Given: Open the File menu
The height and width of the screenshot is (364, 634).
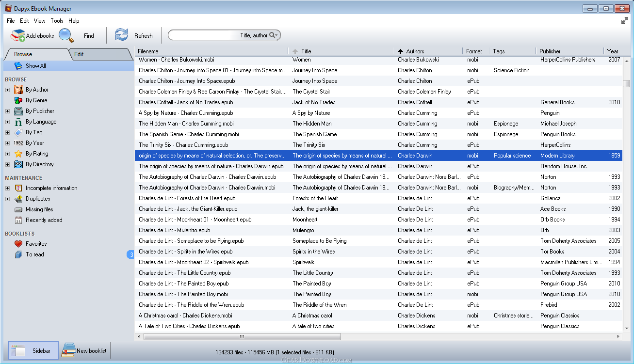Looking at the screenshot, I should click(11, 21).
